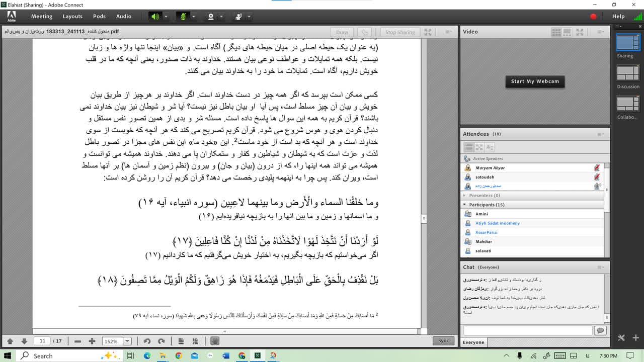Click muted mic icon next to sotoudeh
This screenshot has width=644, height=362.
(x=597, y=177)
